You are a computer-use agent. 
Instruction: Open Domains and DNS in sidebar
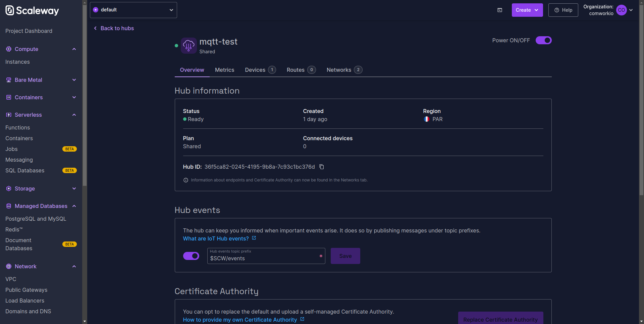[x=28, y=311]
